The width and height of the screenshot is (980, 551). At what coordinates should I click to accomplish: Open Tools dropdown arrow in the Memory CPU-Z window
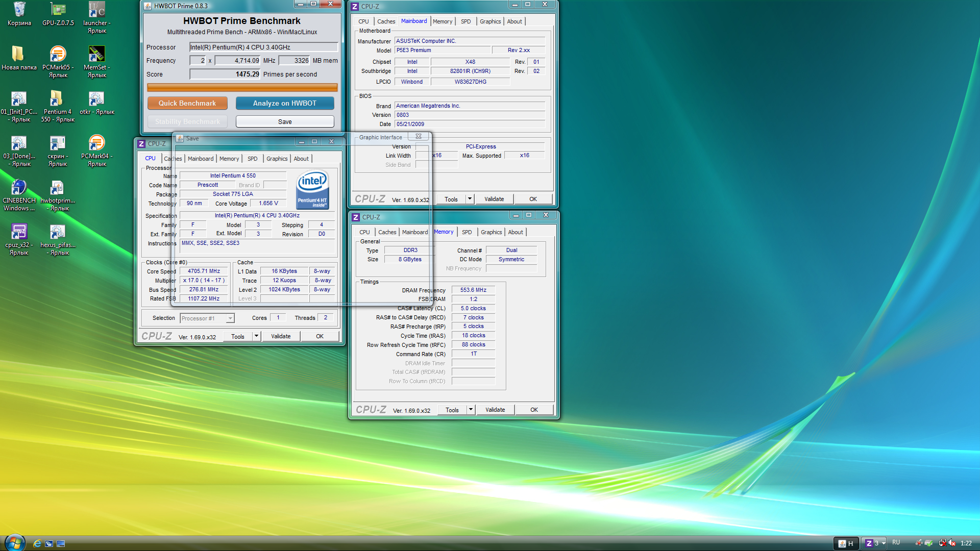point(471,410)
